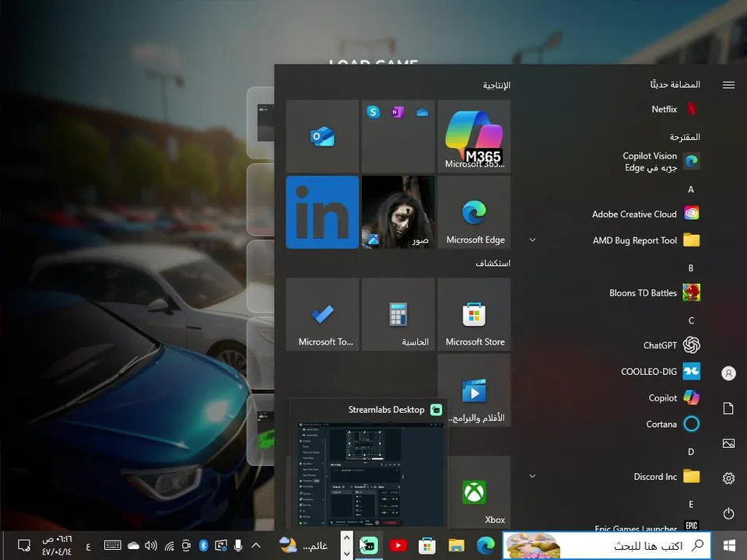Screen dimensions: 747x560
Task: Click the taskbar scroll up arrow
Action: [347, 537]
